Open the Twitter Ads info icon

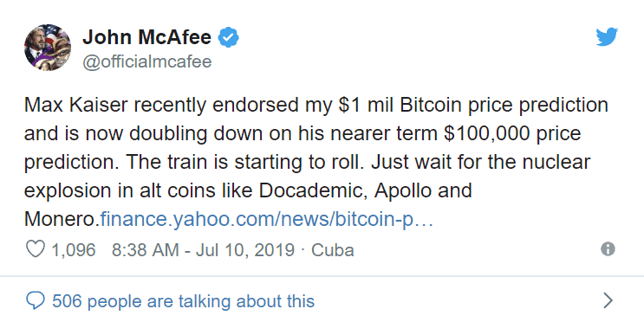click(608, 248)
